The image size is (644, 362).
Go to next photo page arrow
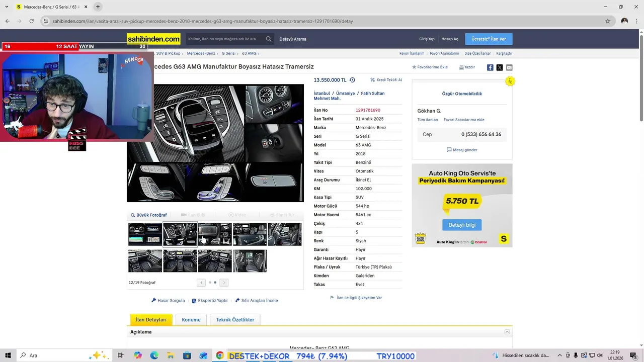224,283
